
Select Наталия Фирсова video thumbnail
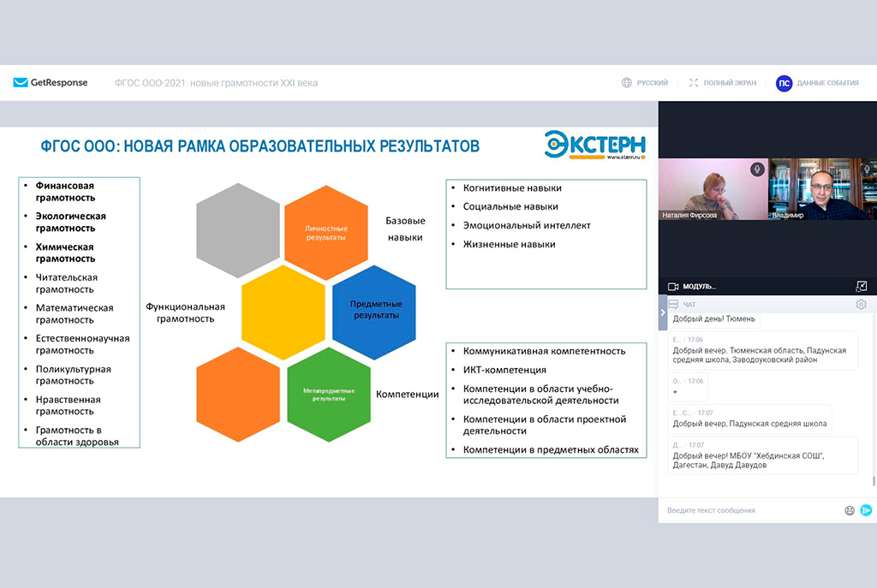point(712,189)
